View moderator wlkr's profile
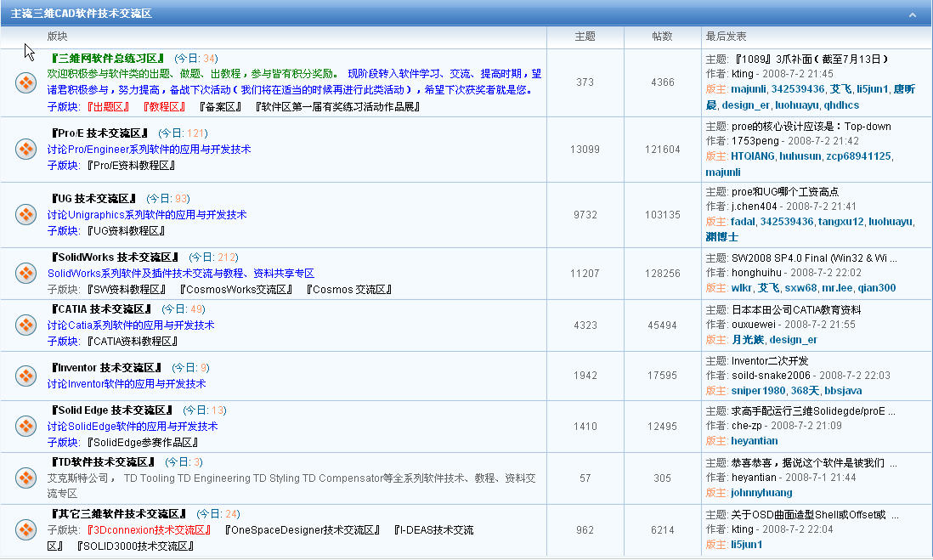The image size is (933, 560). (x=742, y=288)
